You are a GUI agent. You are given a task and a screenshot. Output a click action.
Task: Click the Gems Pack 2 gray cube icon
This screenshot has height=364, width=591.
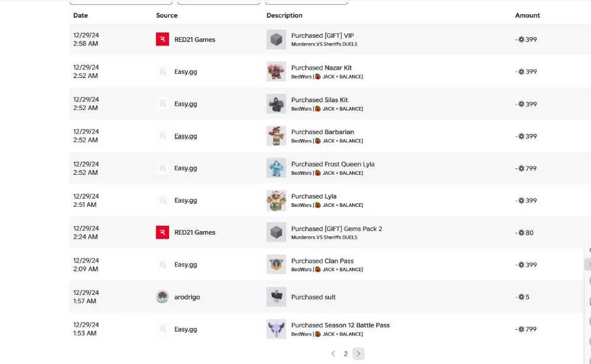(x=276, y=232)
